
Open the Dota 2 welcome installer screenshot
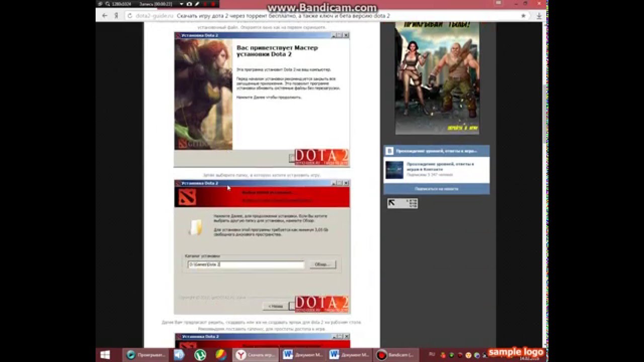coord(262,100)
